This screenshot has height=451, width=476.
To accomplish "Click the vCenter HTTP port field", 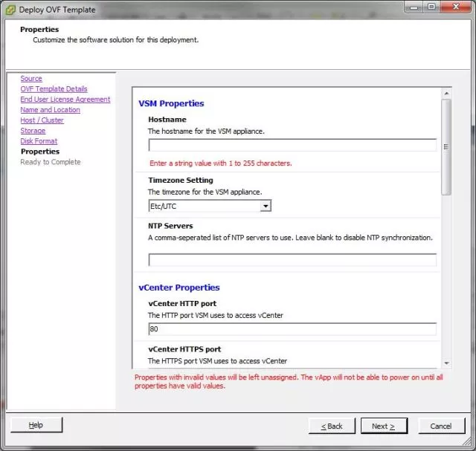I will [292, 329].
